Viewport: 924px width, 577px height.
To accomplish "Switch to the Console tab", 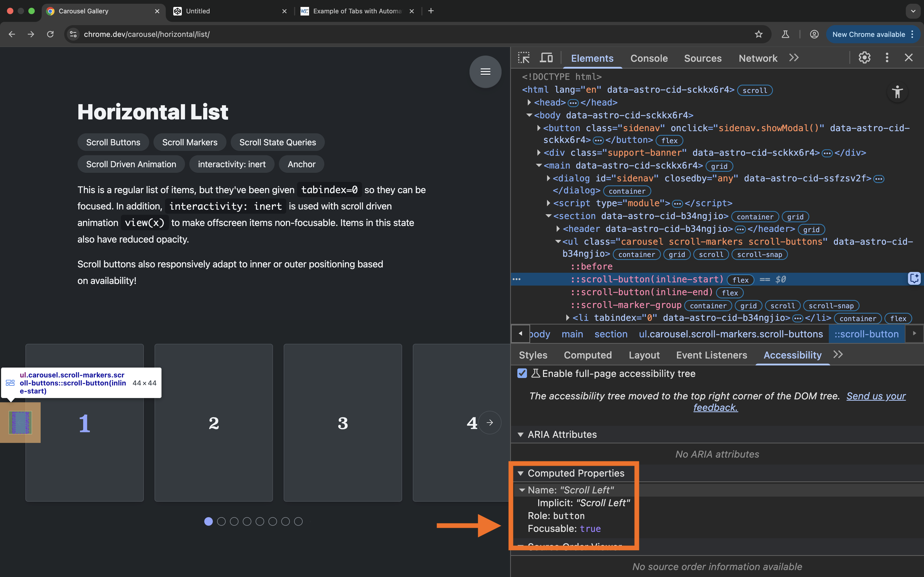I will tap(649, 59).
